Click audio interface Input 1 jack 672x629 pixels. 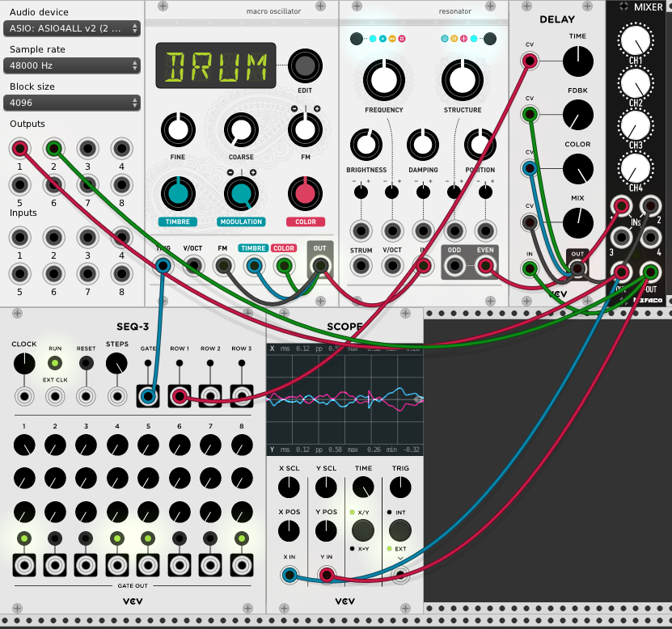(x=19, y=238)
